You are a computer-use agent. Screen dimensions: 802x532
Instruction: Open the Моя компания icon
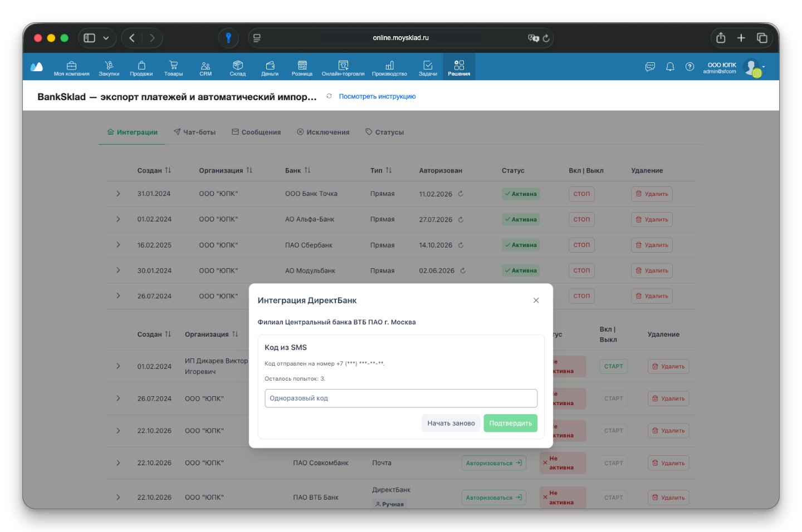pyautogui.click(x=71, y=65)
